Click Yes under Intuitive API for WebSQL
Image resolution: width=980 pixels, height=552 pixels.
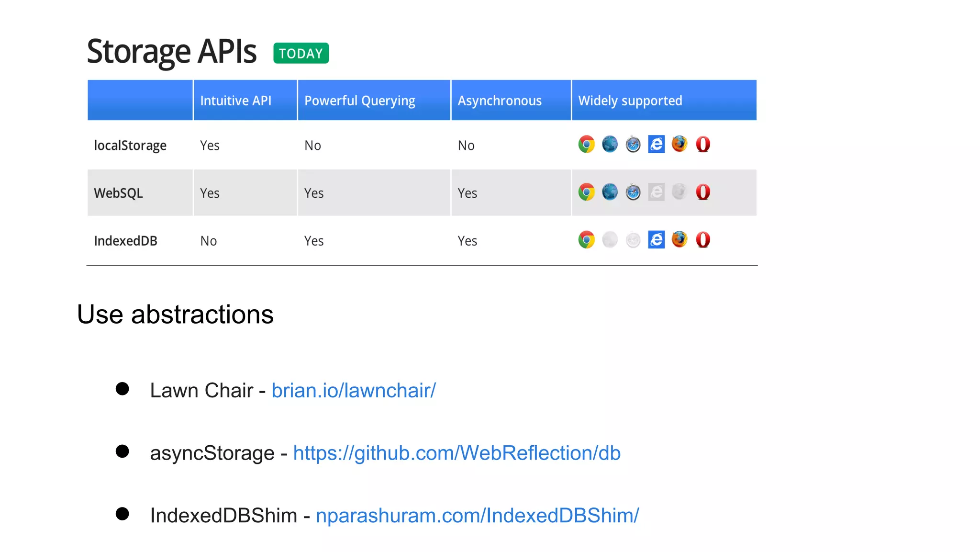pyautogui.click(x=210, y=193)
